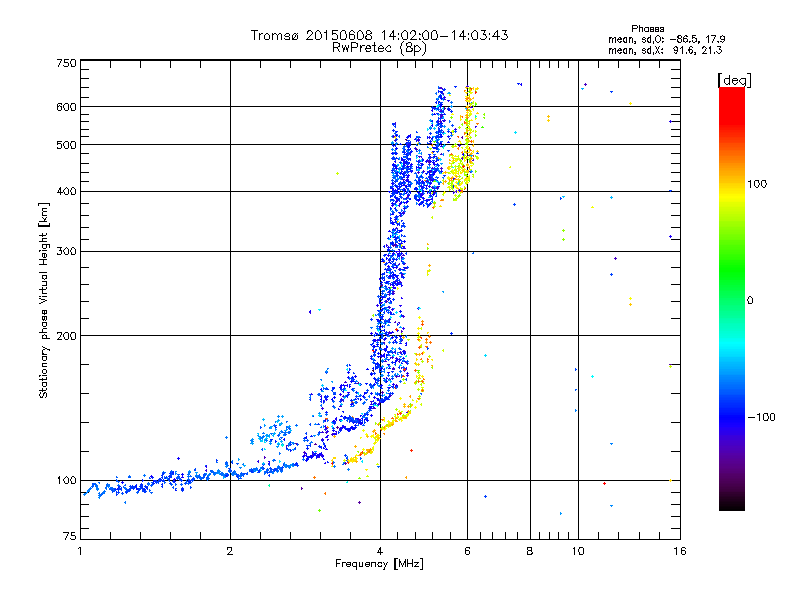
Task: Click the colorbar label '0'
Action: click(x=750, y=300)
